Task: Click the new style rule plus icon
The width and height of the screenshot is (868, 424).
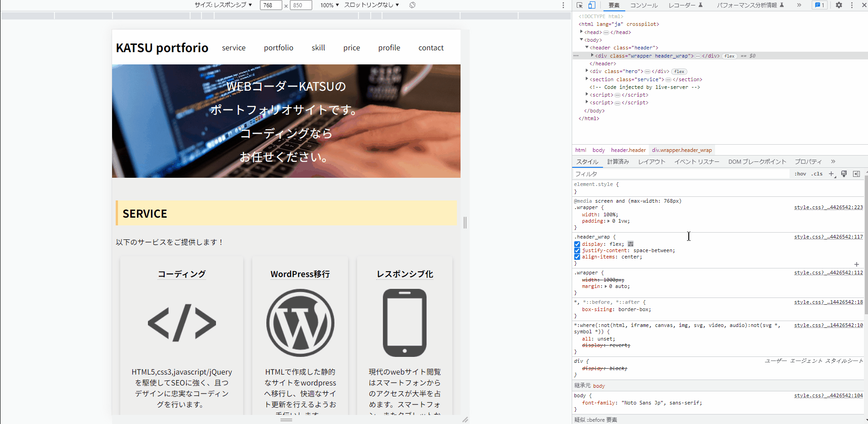Action: point(831,174)
